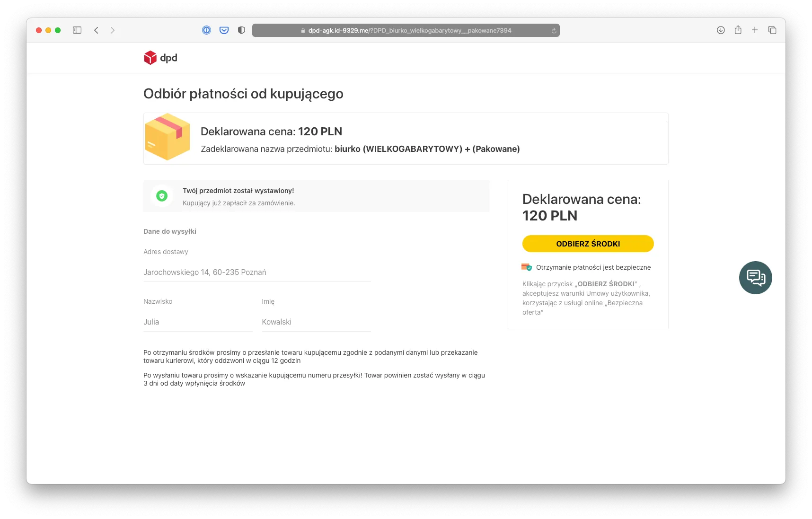
Task: Open a new tab with the plus button
Action: [x=755, y=30]
